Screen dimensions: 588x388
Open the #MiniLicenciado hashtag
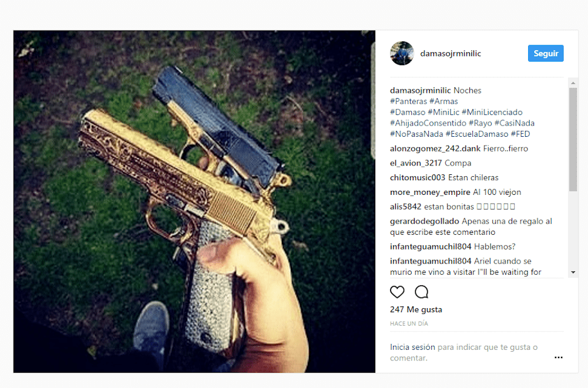click(492, 112)
